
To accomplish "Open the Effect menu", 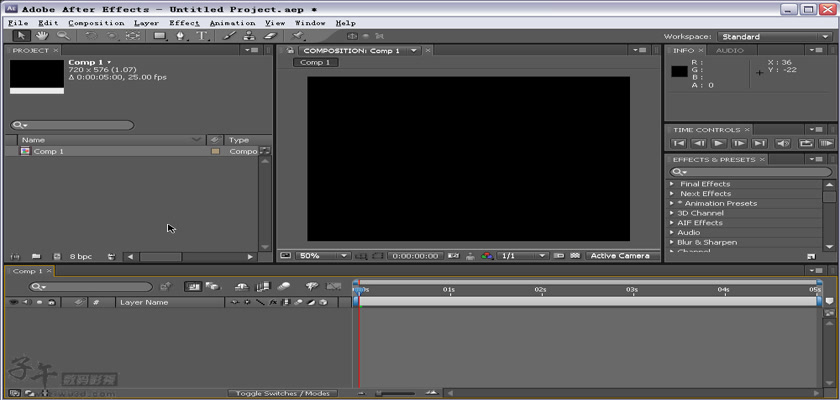I will (x=184, y=23).
